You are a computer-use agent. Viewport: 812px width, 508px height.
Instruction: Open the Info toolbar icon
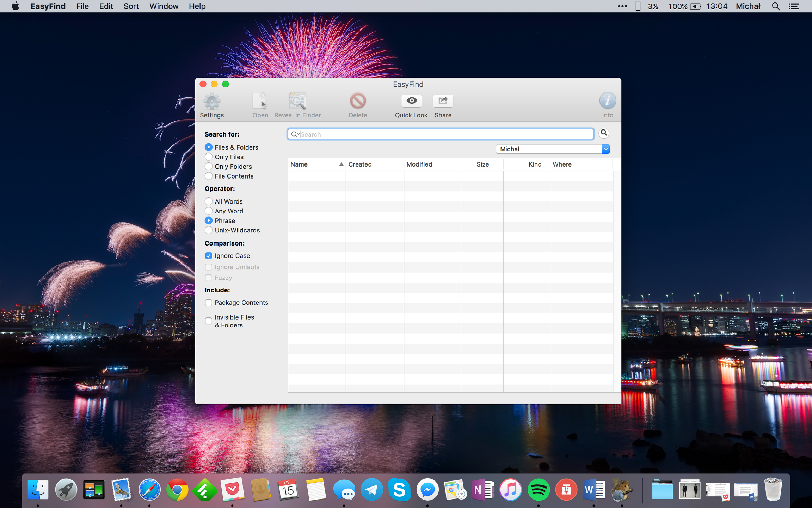(x=607, y=101)
